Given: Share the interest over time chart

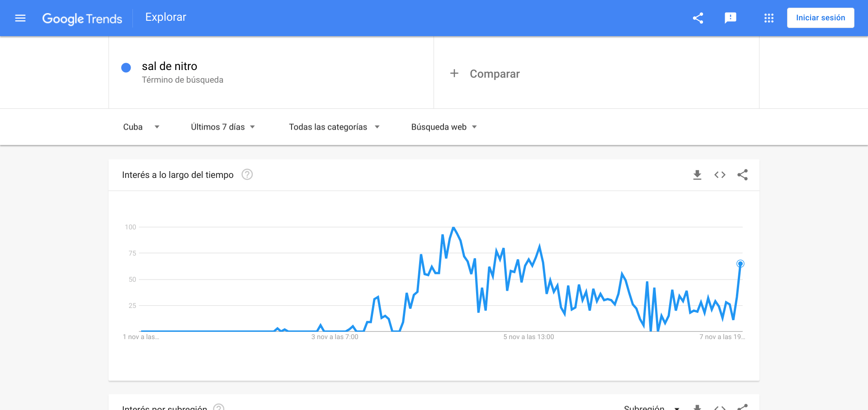Looking at the screenshot, I should coord(742,175).
